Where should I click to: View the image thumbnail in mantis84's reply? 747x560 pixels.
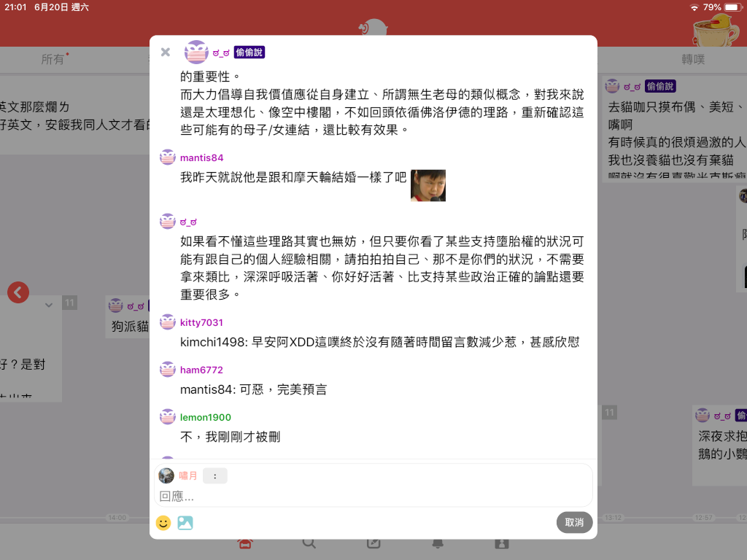click(428, 185)
